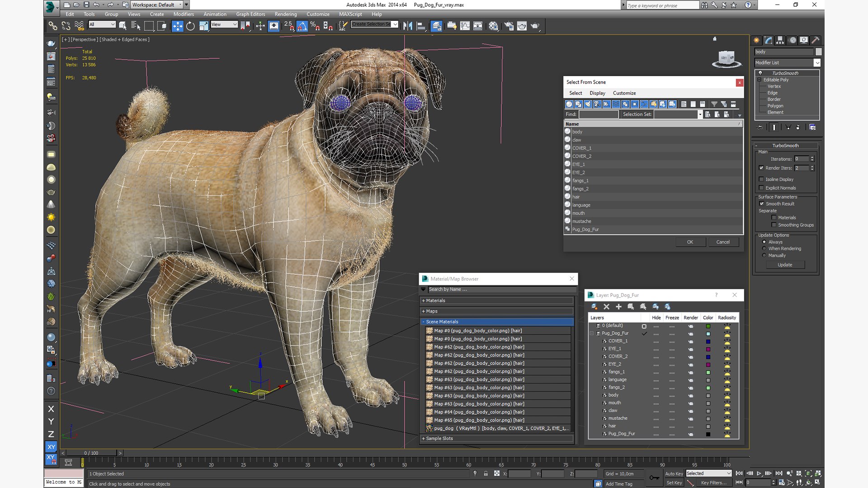Viewport: 868px width, 488px height.
Task: Open the Modifier List dropdown
Action: coord(787,63)
